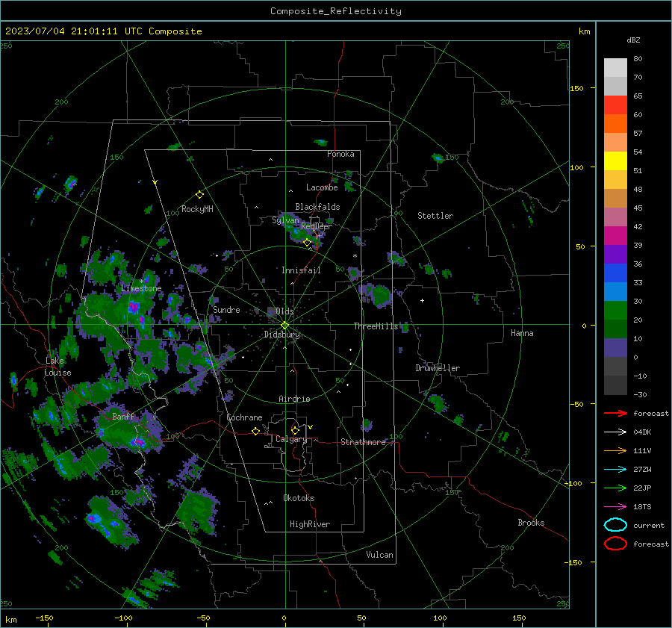Click the Innisfail city label
The width and height of the screenshot is (672, 628).
[301, 270]
